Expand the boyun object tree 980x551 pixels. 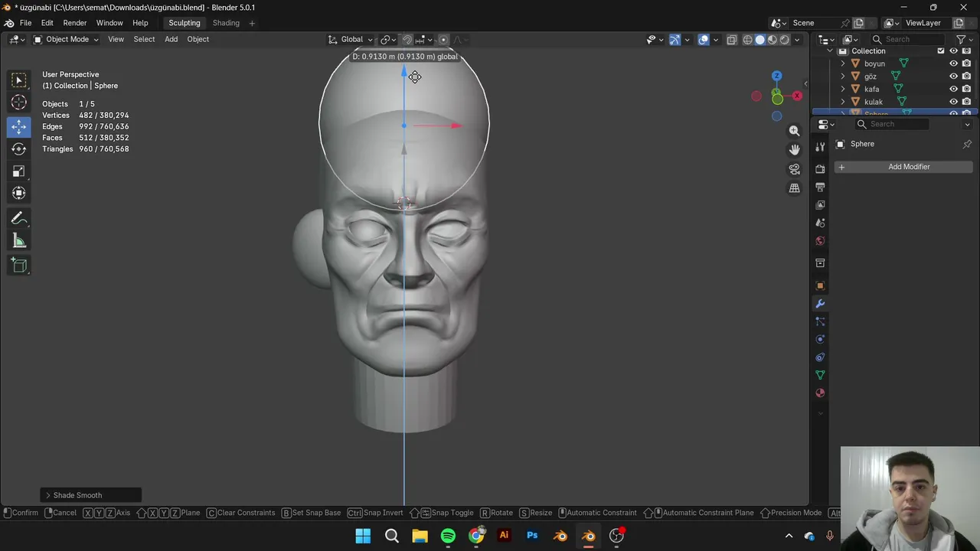tap(843, 64)
